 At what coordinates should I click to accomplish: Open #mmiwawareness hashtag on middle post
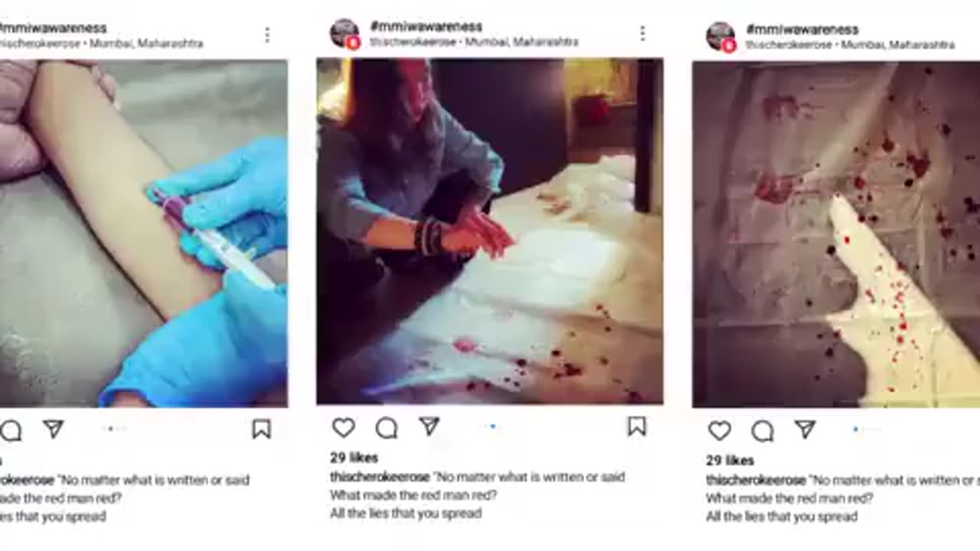point(426,27)
